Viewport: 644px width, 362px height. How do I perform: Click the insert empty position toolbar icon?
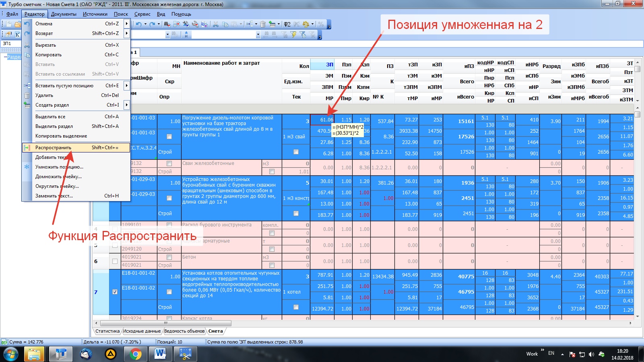250,24
